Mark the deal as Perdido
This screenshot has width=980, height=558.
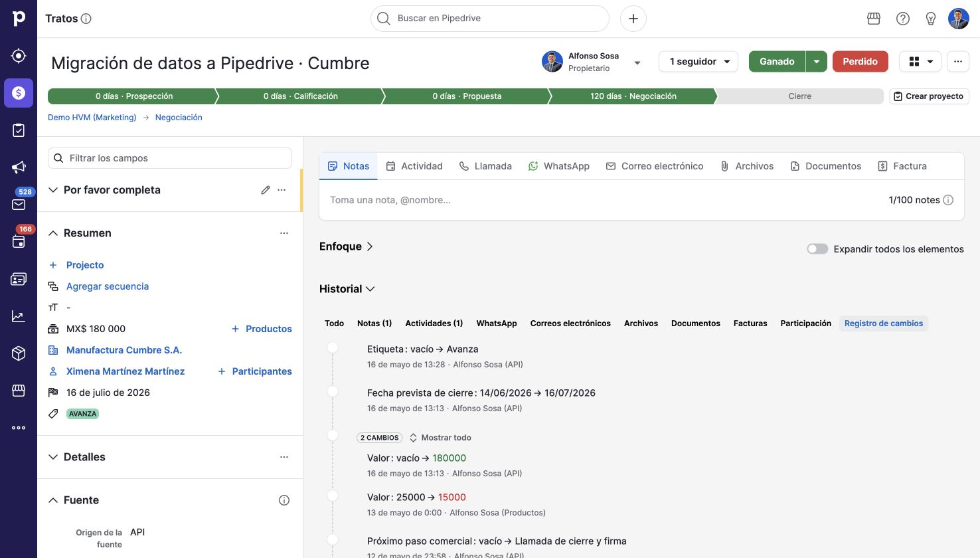click(860, 61)
